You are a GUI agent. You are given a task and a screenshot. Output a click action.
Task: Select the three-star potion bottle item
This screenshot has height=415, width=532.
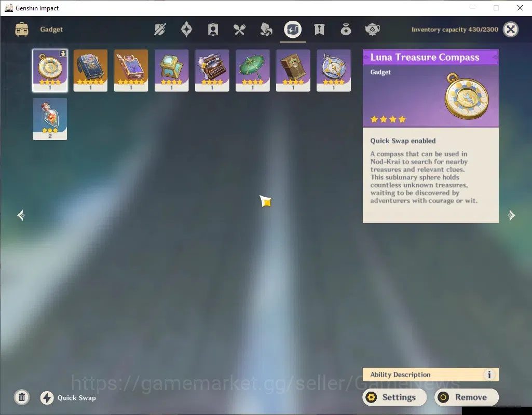[50, 119]
